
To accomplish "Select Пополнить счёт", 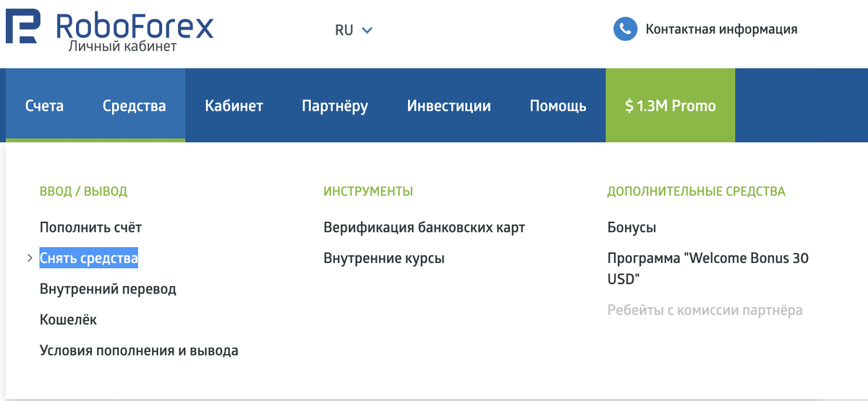I will coord(91,228).
